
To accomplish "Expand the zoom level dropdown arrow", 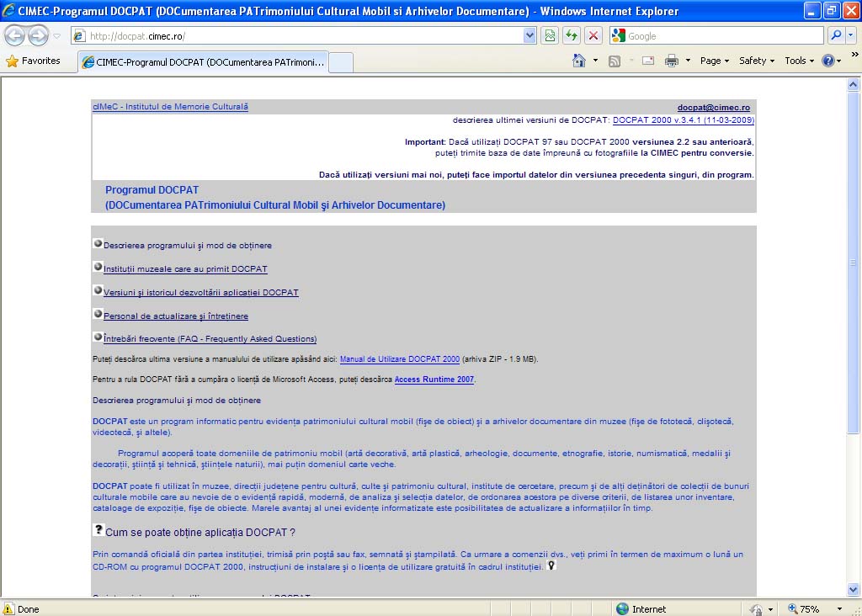I will [839, 609].
